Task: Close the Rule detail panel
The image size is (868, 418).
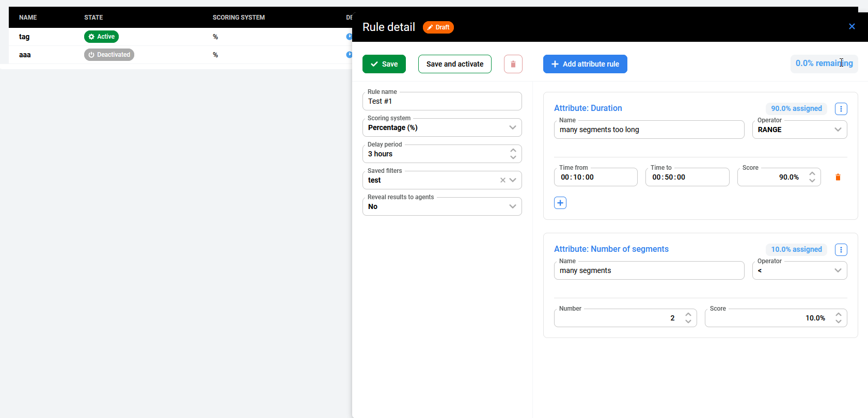Action: pyautogui.click(x=851, y=26)
